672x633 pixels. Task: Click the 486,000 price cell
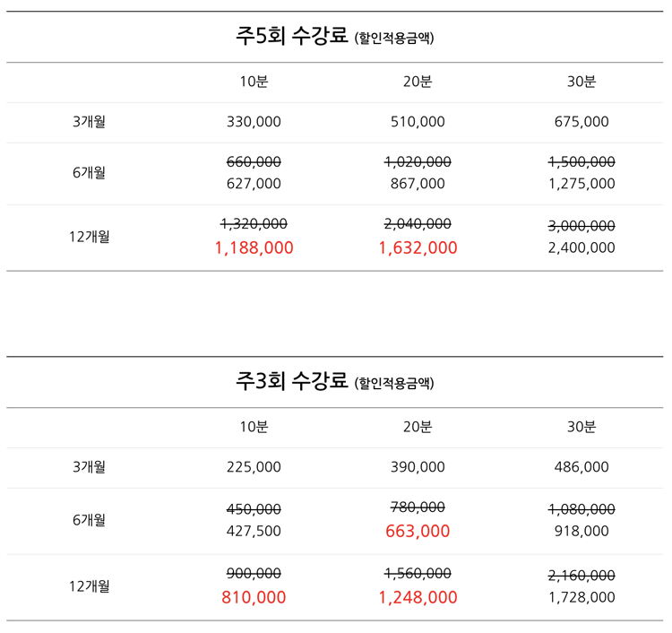point(582,467)
